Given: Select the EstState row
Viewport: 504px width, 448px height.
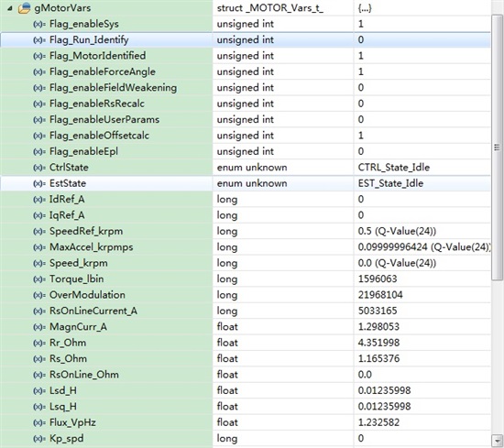Looking at the screenshot, I should pyautogui.click(x=246, y=183).
